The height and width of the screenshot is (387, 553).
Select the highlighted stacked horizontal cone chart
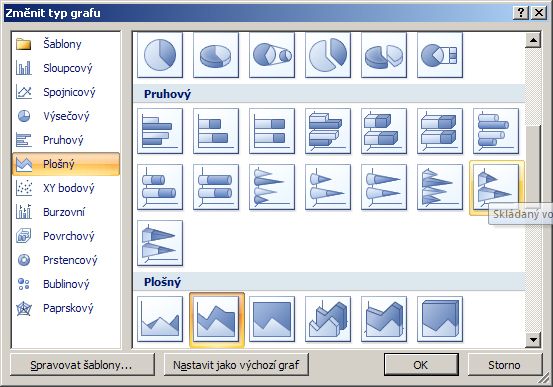click(496, 187)
